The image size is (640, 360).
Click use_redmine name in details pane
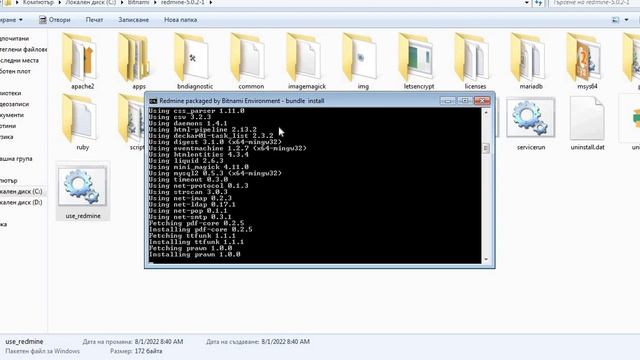[24, 341]
